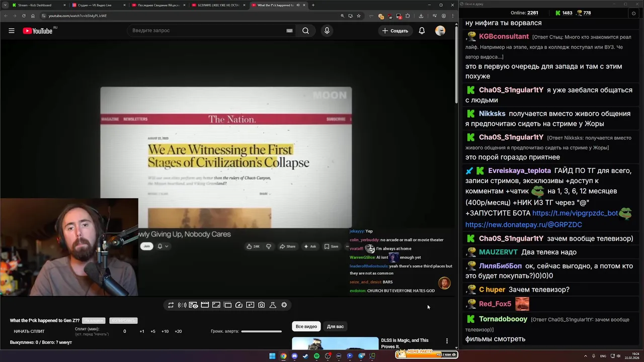Open the on-screen keyboard icon in search box
The image size is (644, 362).
[289, 31]
